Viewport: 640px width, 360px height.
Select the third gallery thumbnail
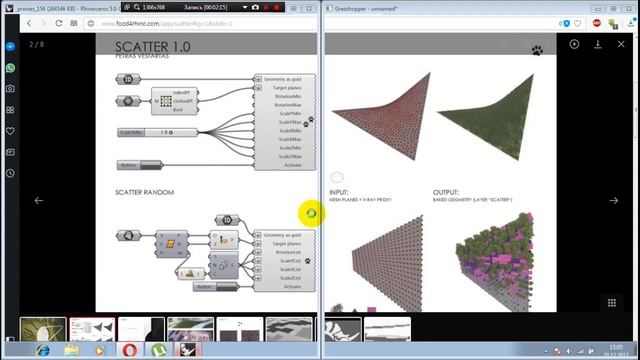click(141, 329)
